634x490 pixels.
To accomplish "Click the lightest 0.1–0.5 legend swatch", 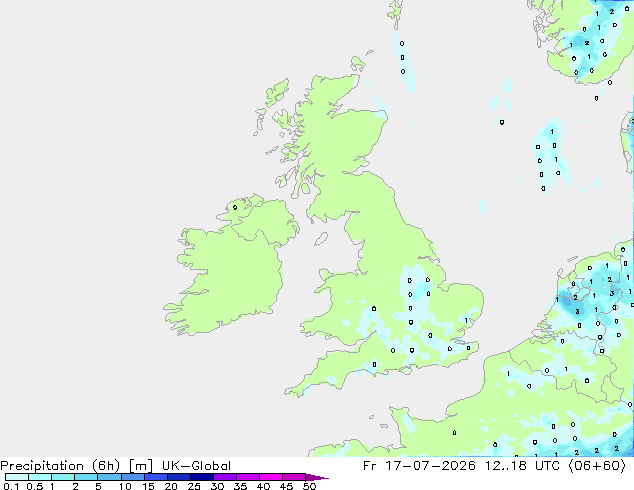I will pos(17,477).
